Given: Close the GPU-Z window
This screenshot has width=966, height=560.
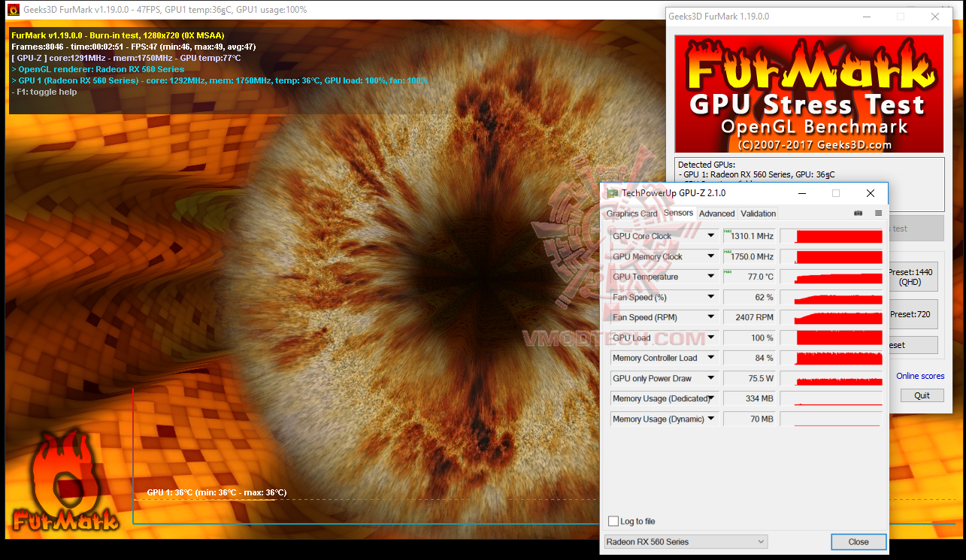Looking at the screenshot, I should [x=870, y=193].
